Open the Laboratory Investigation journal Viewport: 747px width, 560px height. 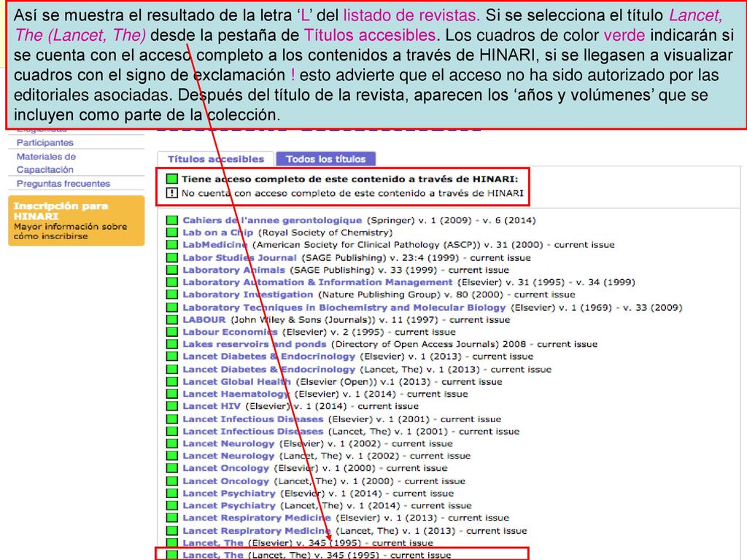coord(248,295)
